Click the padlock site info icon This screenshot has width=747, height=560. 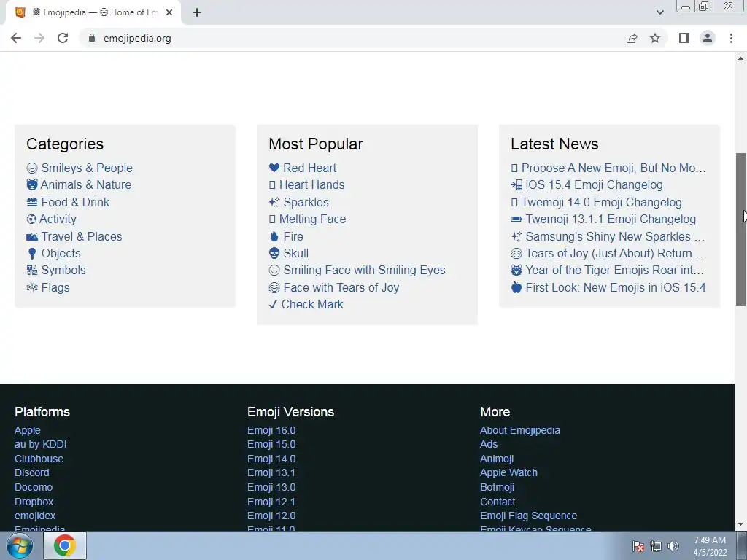click(x=92, y=38)
